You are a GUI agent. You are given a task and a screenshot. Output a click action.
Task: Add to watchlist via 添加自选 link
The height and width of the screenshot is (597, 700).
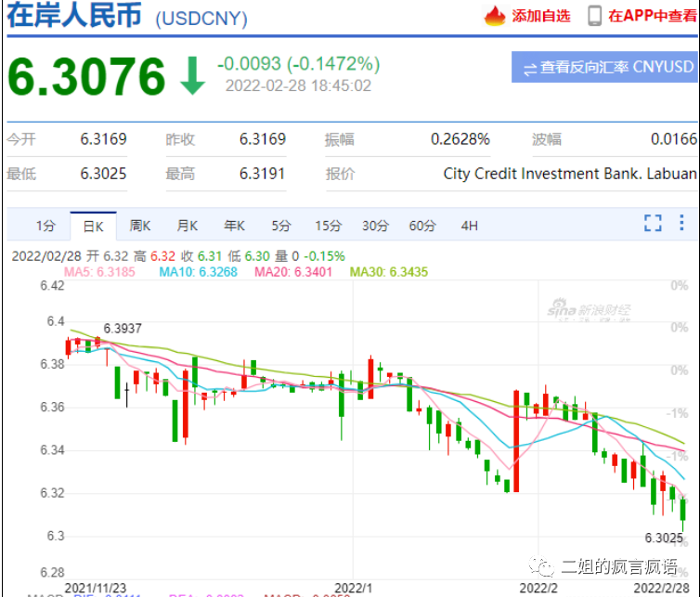(541, 16)
